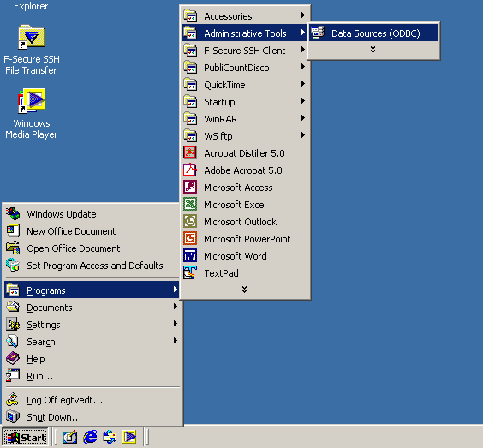Click the Microsoft PowerPoint label
The image size is (483, 448).
click(x=247, y=239)
